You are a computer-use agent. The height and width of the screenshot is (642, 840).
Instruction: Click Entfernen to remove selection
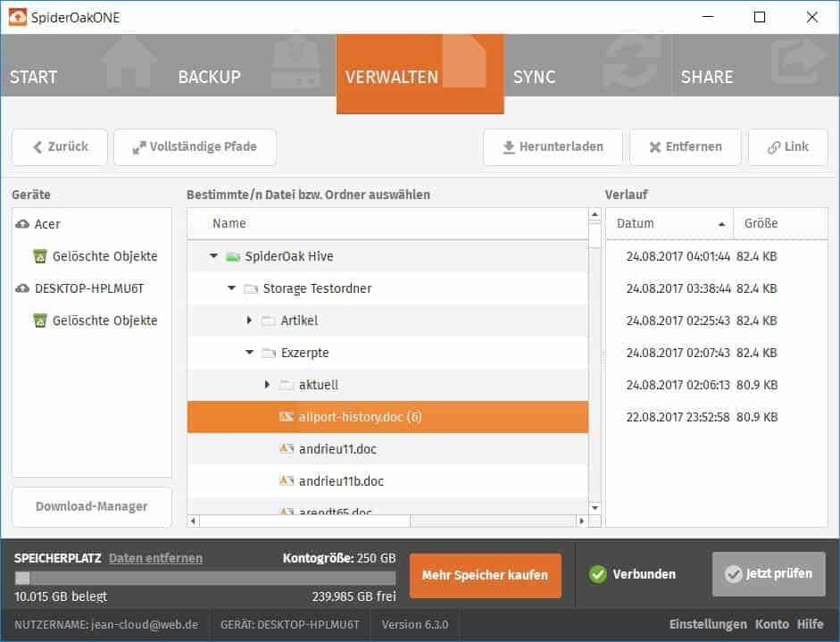click(686, 146)
